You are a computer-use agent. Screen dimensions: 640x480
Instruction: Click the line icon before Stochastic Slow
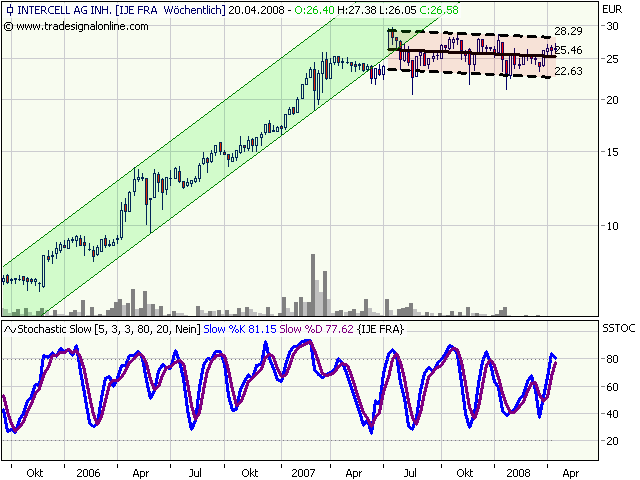tap(9, 328)
